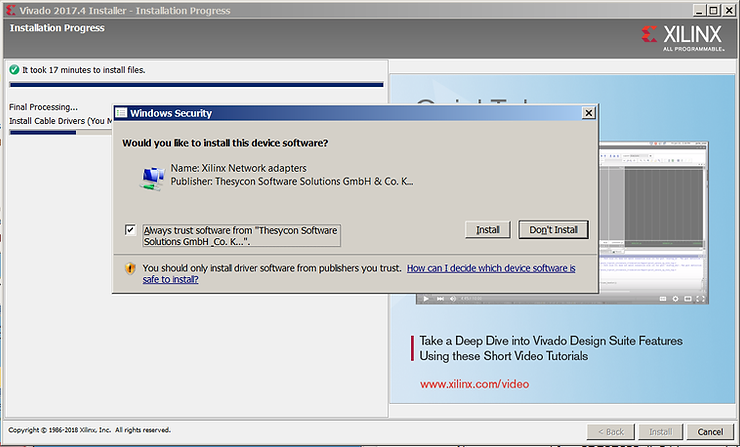Screen dimensions: 740x447
Task: Close the Vivado installer window
Action: pos(729,10)
